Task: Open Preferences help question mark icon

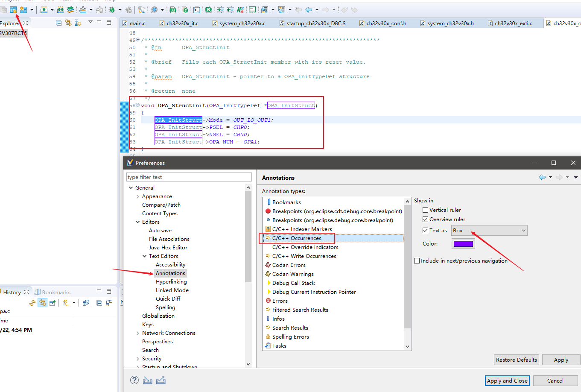Action: point(134,380)
